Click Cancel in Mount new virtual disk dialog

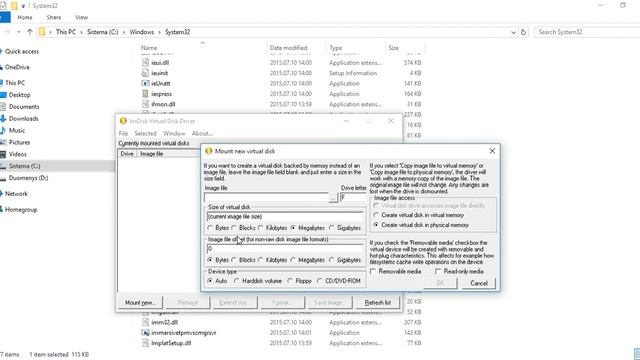tap(479, 283)
